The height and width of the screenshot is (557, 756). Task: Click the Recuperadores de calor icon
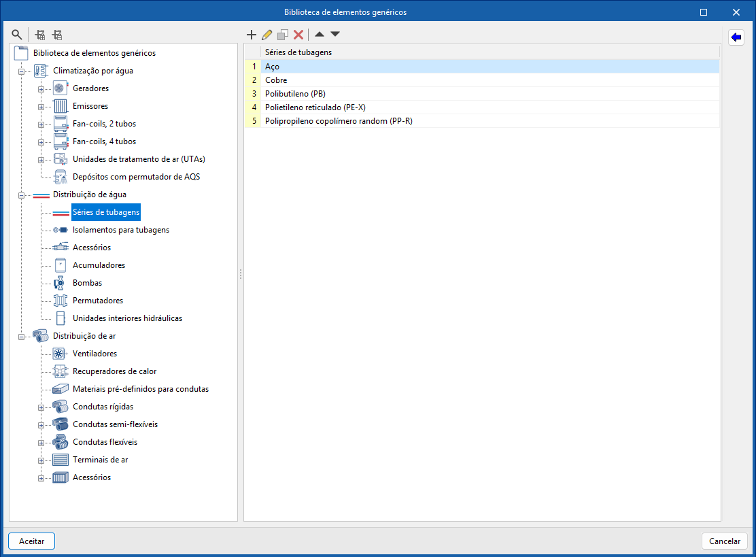click(x=60, y=371)
